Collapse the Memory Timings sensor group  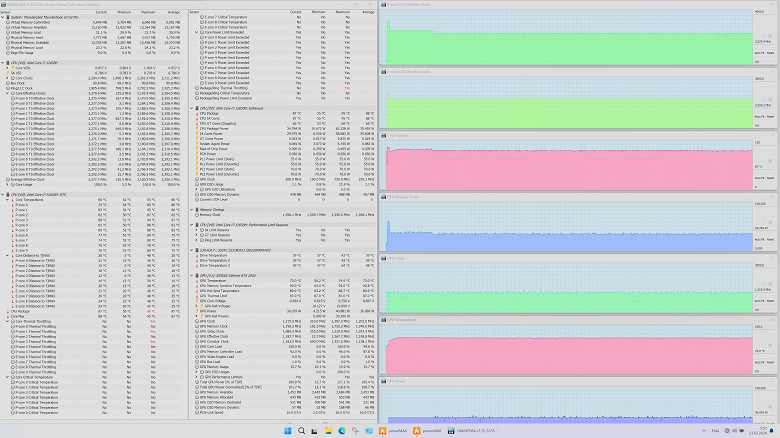coord(192,210)
